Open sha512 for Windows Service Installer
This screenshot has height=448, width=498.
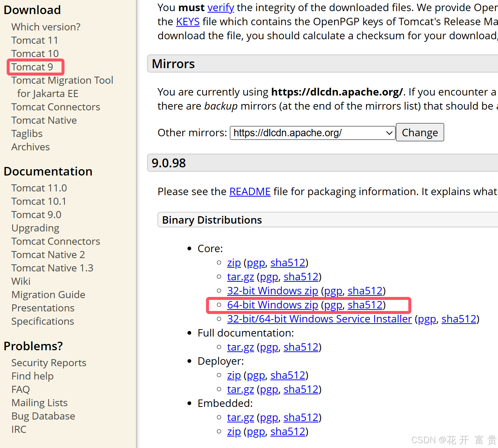click(x=459, y=319)
